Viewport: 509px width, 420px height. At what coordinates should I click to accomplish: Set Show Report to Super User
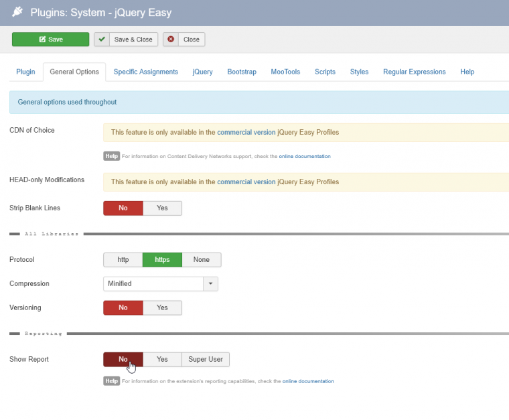(206, 360)
